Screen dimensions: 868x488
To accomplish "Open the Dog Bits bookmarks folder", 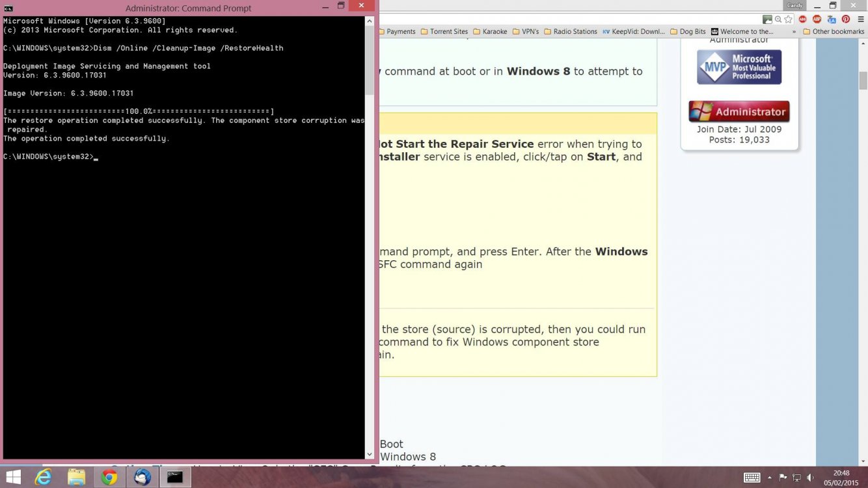I will 688,31.
